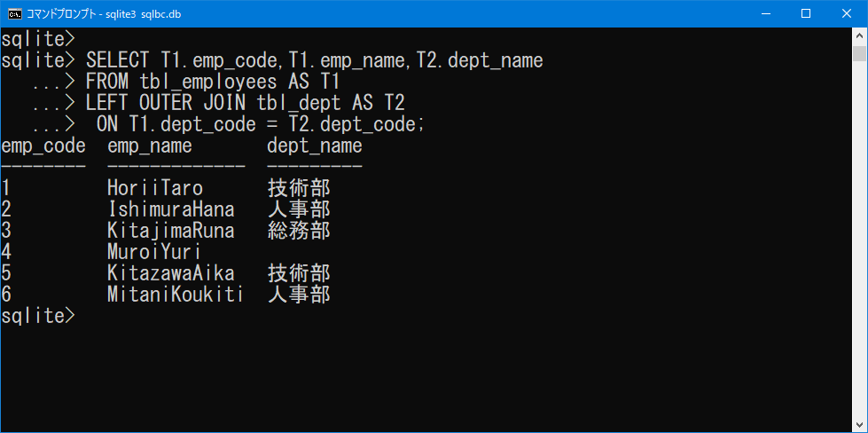Click the KitazawaAika employee name
The image size is (868, 433).
point(171,273)
